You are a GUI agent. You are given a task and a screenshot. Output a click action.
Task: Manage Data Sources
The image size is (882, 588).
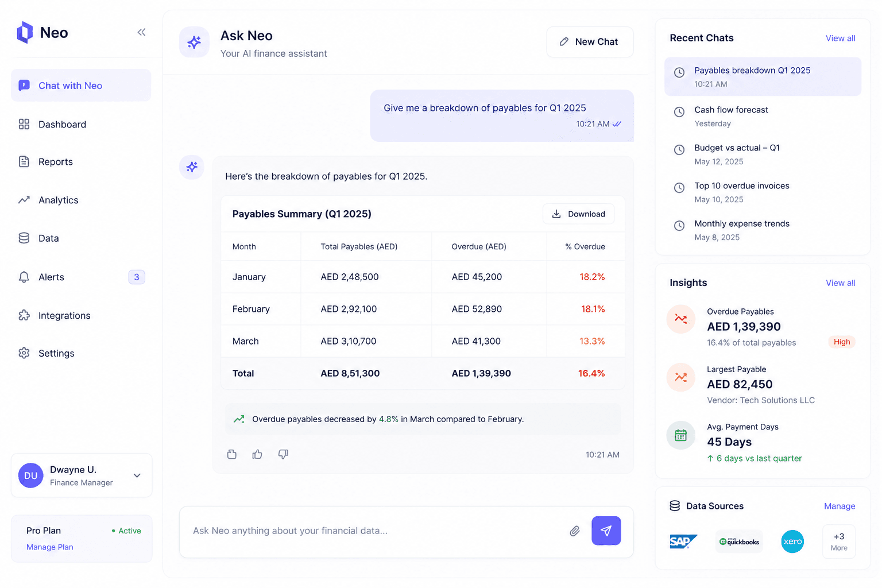(x=840, y=506)
